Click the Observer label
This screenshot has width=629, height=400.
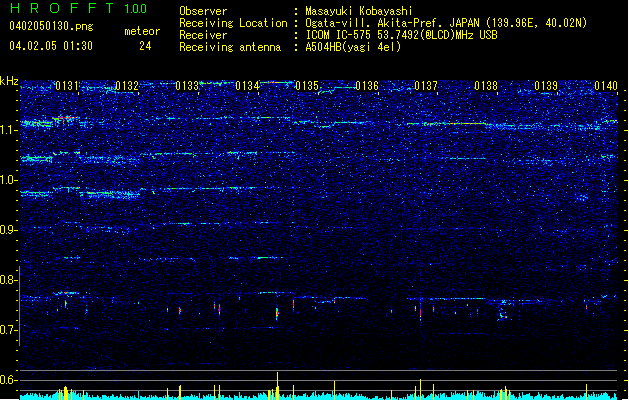203,11
